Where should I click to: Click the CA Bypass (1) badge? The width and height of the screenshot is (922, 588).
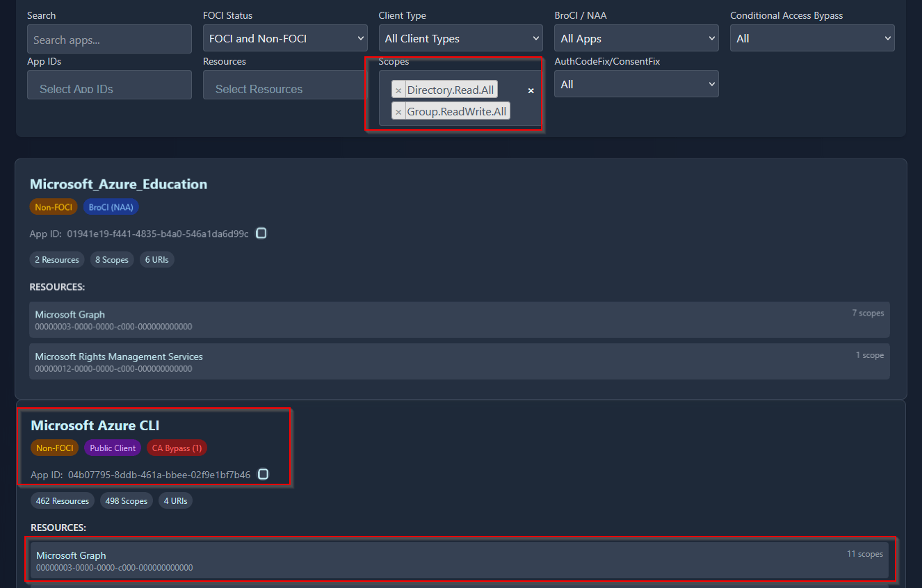click(x=177, y=448)
